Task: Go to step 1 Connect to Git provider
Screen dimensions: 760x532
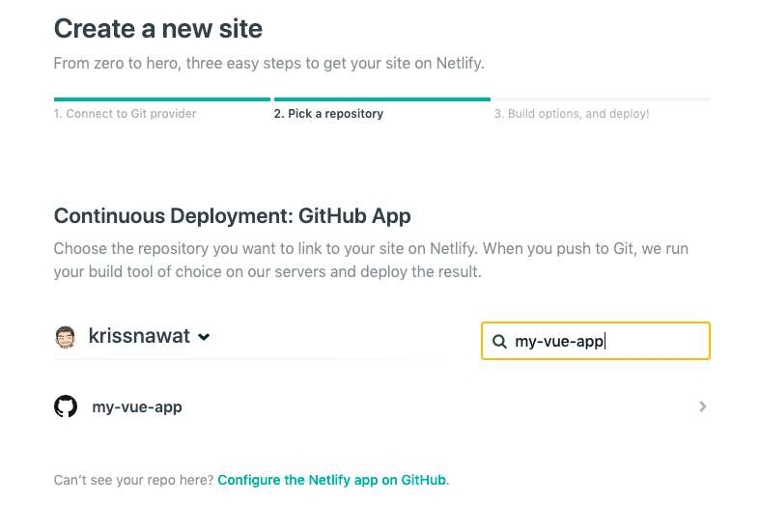Action: click(125, 114)
